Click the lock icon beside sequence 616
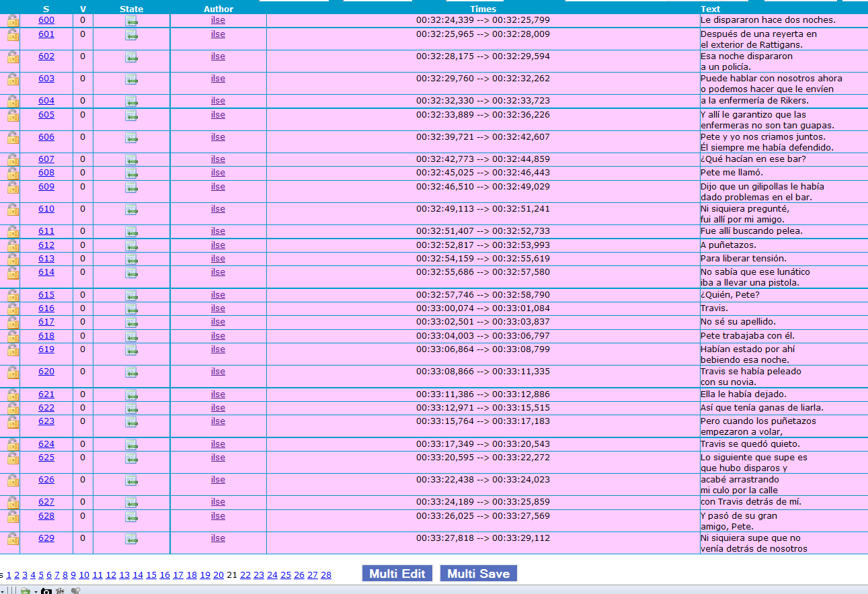868x594 pixels. (x=13, y=309)
